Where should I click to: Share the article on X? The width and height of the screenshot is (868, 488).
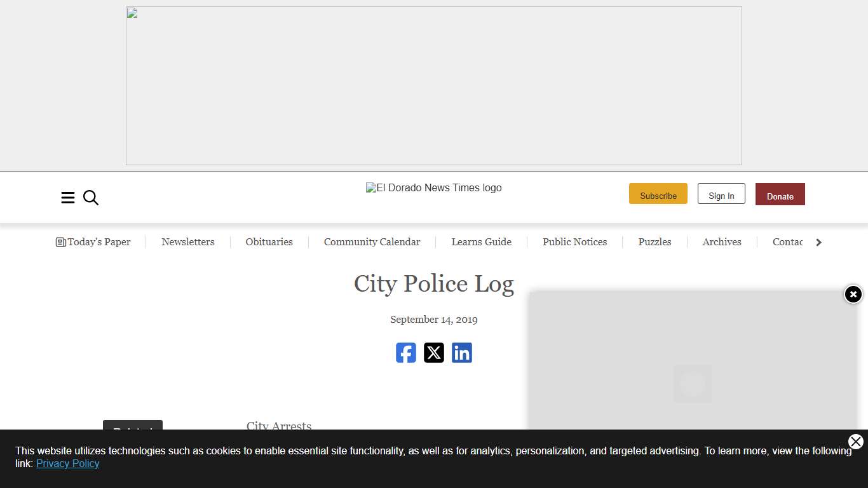pos(434,353)
